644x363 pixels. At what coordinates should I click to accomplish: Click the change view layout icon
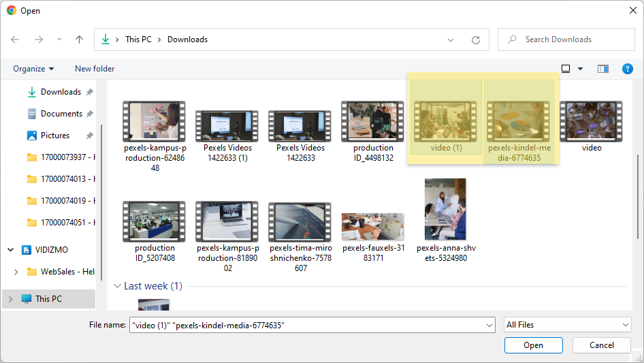point(566,69)
